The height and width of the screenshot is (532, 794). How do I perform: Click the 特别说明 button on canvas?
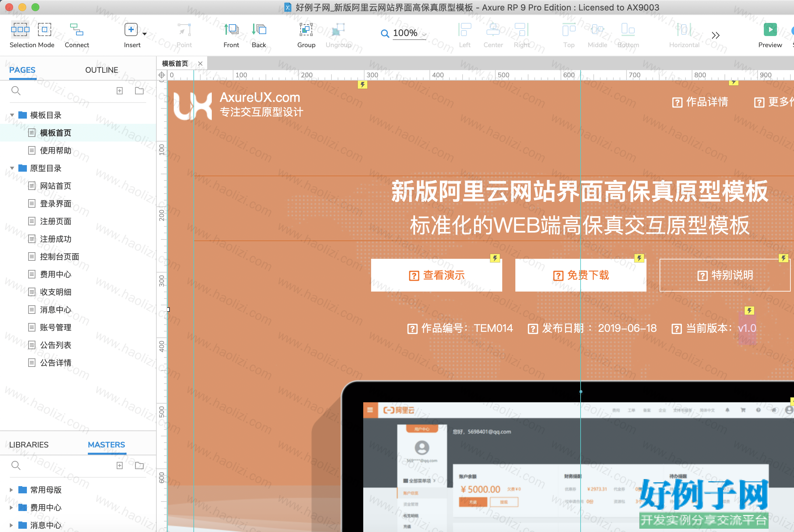point(725,275)
